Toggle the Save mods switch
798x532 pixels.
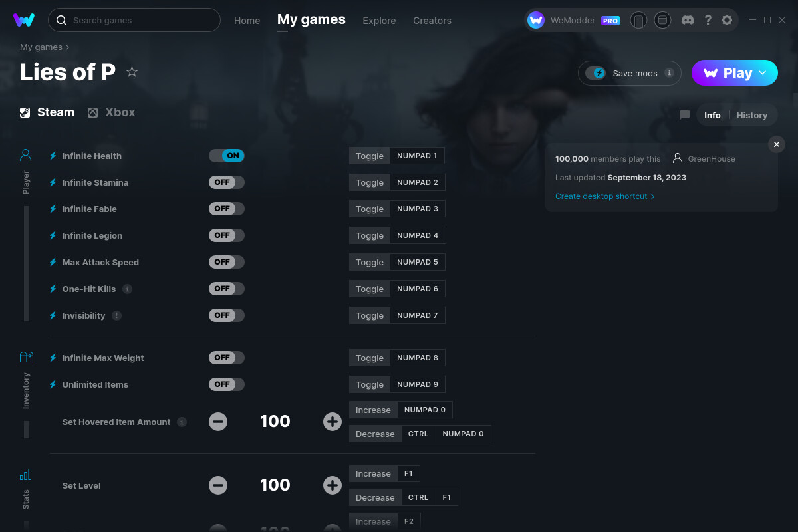click(596, 73)
